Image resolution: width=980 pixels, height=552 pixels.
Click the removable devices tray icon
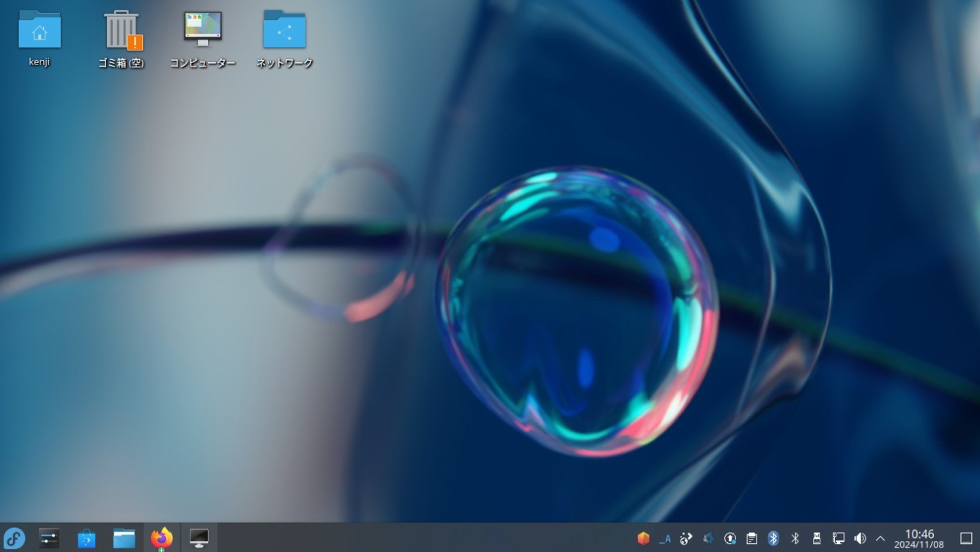click(x=817, y=538)
